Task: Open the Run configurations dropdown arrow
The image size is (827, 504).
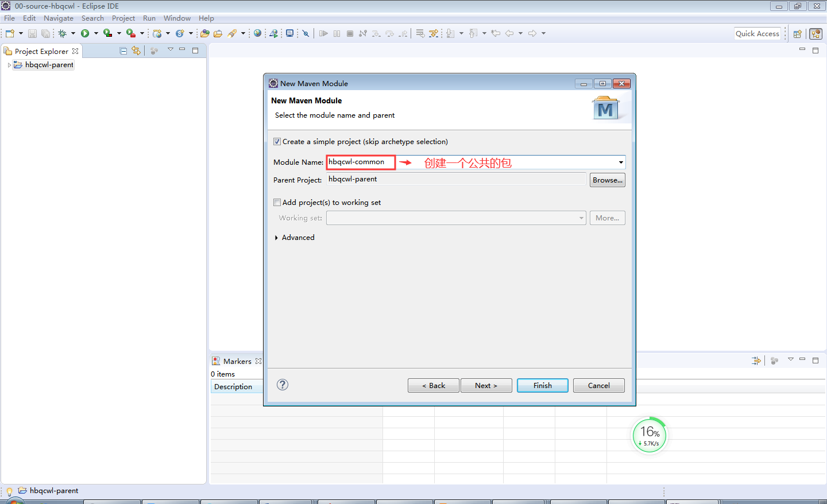Action: pos(96,33)
